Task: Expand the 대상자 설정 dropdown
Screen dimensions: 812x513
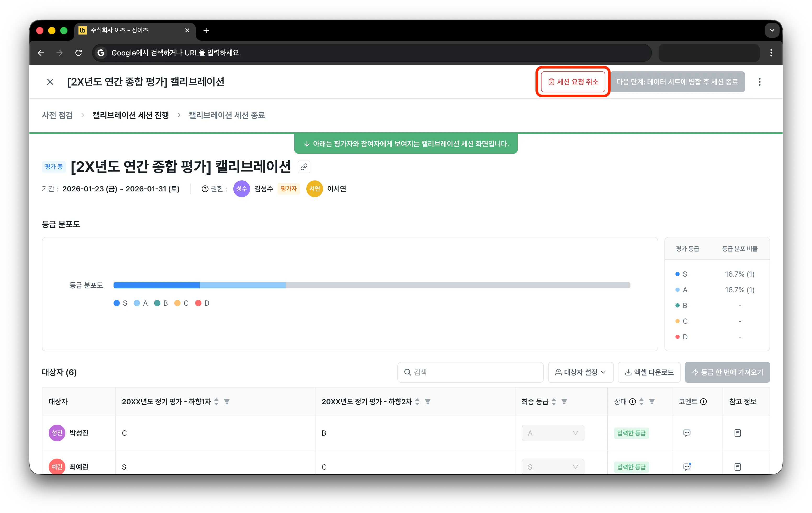Action: [x=580, y=372]
